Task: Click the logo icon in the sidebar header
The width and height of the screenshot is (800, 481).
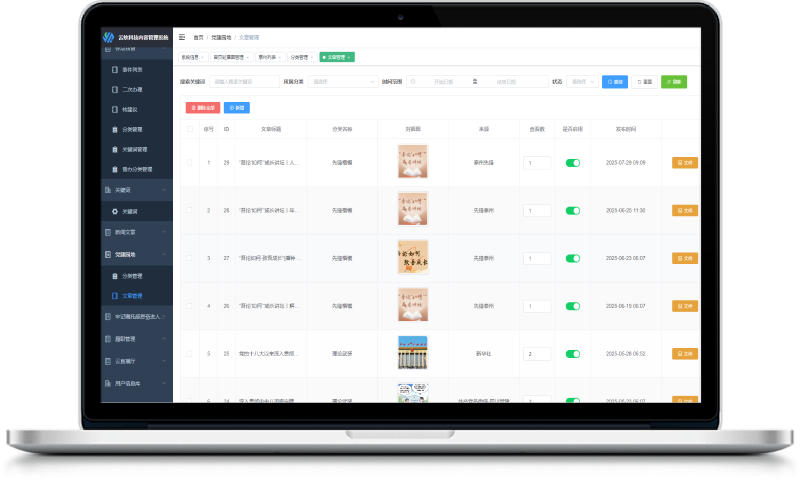Action: tap(109, 37)
